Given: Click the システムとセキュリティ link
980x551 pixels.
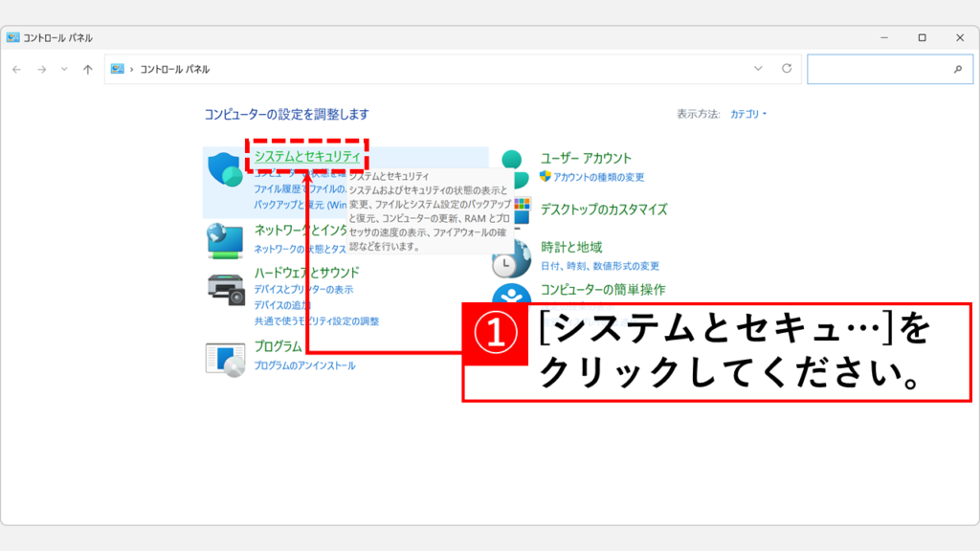Looking at the screenshot, I should (x=307, y=157).
